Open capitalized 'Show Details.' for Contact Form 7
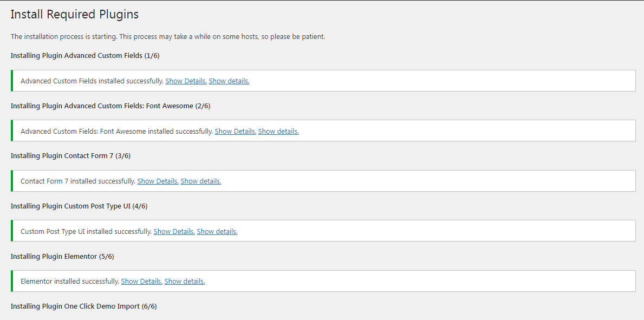Viewport: 644px width, 320px height. pos(158,181)
